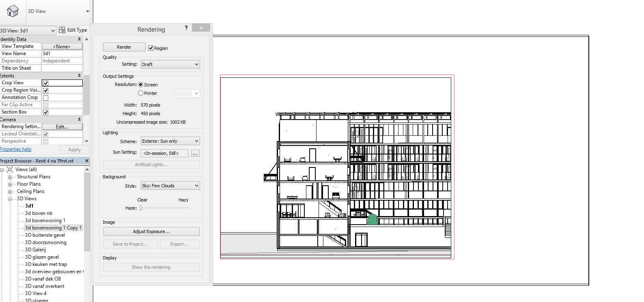
Task: Collapse the Extents properties section
Action: (x=79, y=76)
